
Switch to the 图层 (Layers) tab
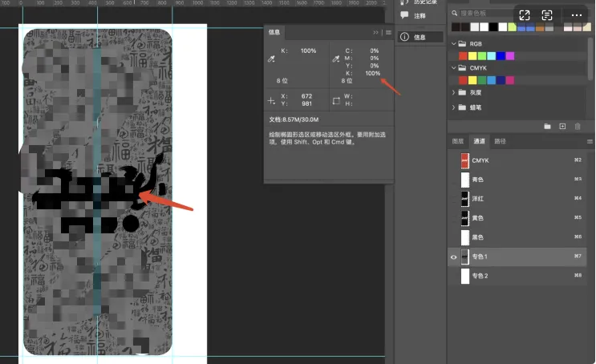[458, 141]
